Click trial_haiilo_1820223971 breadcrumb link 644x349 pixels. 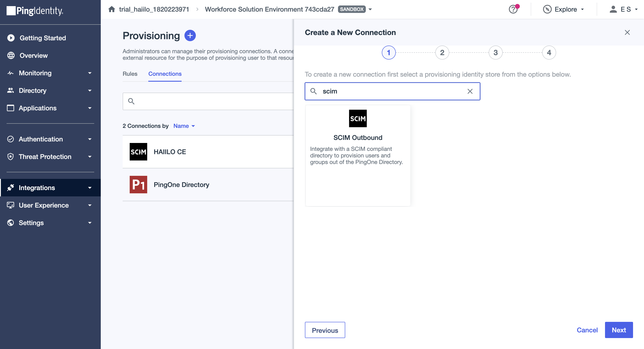[154, 9]
